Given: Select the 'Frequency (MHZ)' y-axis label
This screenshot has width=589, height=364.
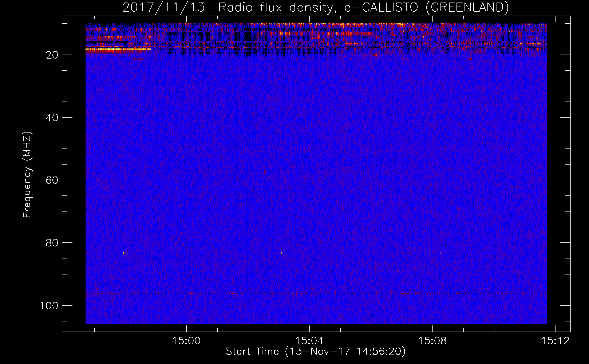Looking at the screenshot, I should click(x=27, y=175).
